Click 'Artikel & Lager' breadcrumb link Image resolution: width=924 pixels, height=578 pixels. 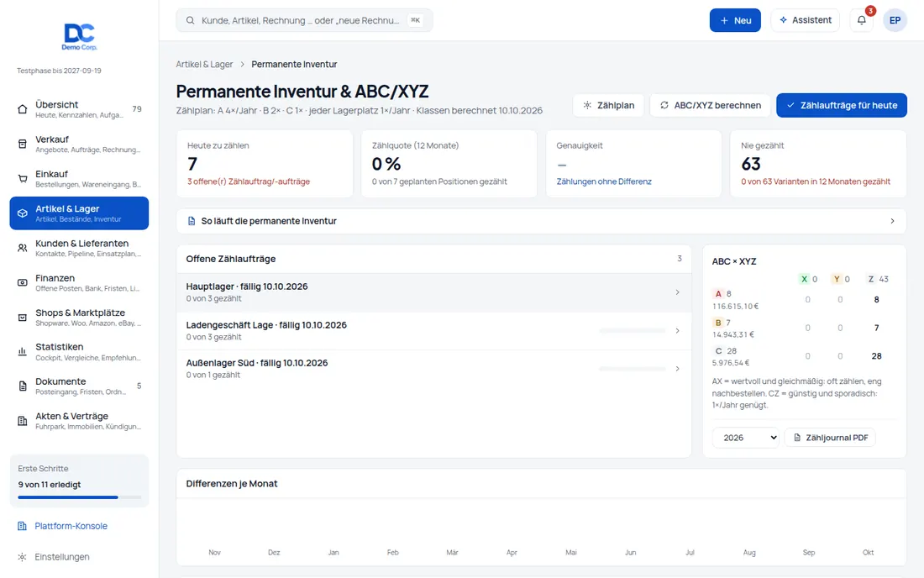[x=204, y=64]
